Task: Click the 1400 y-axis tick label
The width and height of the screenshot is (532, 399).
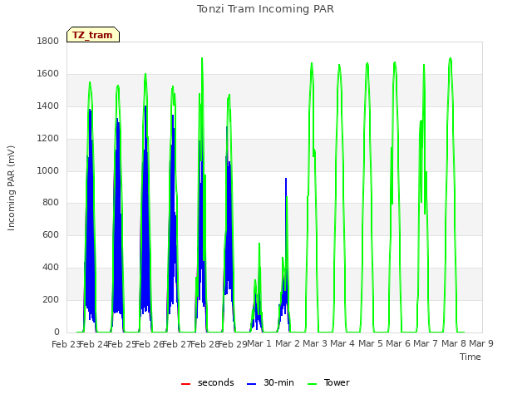Action: click(48, 106)
